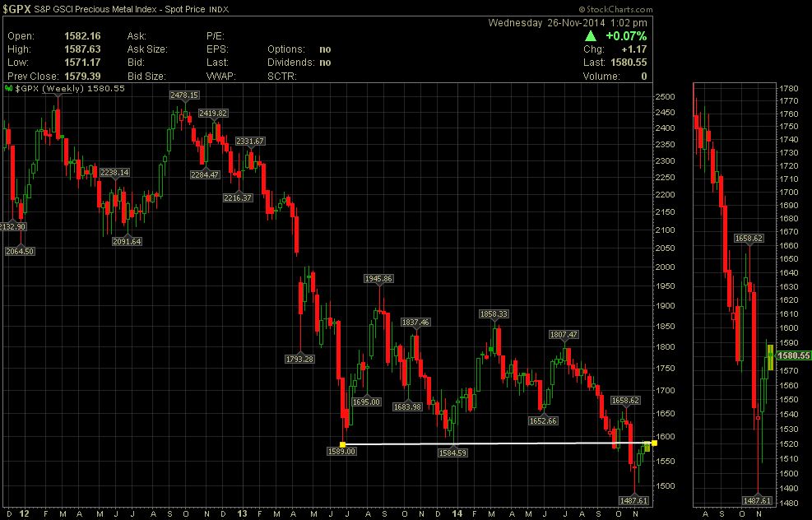This screenshot has height=520, width=812.
Task: Click the 2331.67 price label
Action: click(250, 142)
